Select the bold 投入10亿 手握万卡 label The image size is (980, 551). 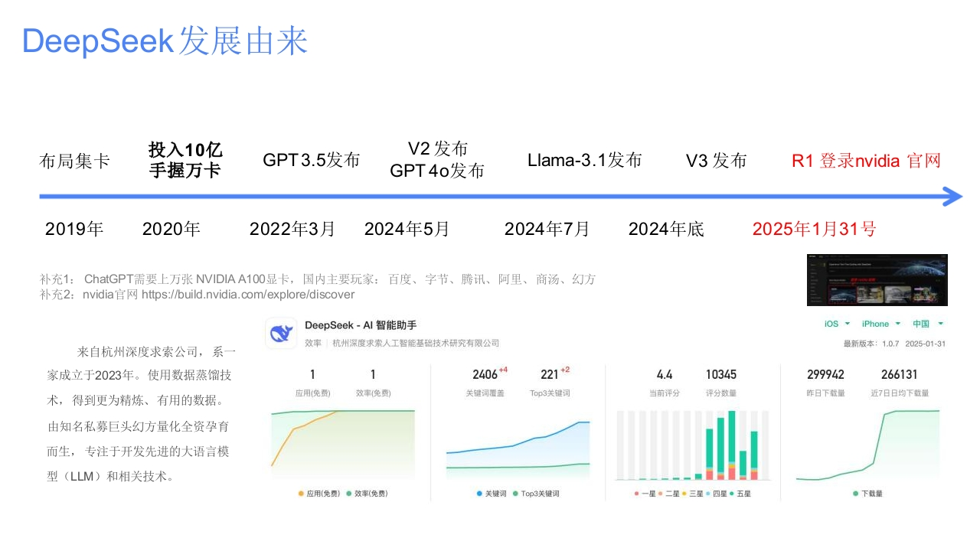pyautogui.click(x=185, y=160)
